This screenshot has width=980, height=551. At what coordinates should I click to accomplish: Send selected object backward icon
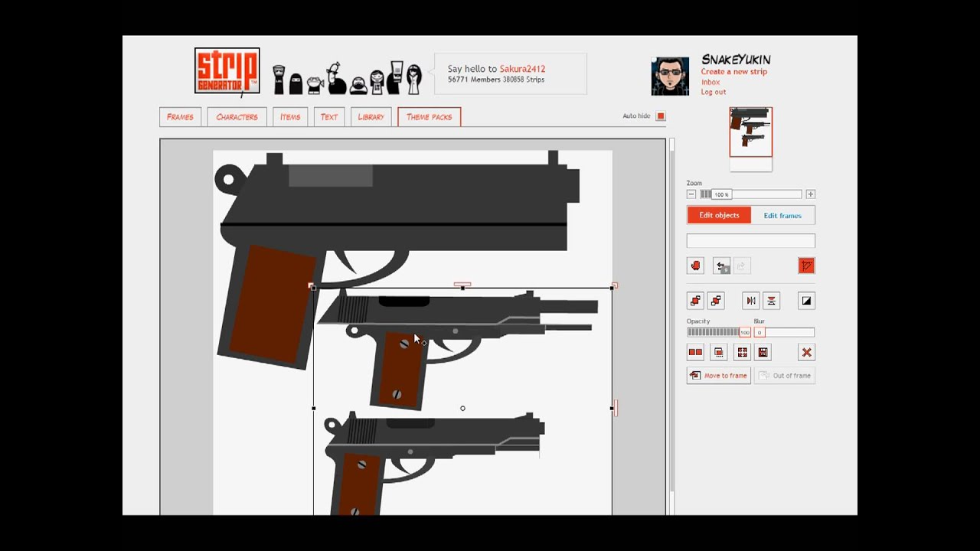[x=715, y=301]
